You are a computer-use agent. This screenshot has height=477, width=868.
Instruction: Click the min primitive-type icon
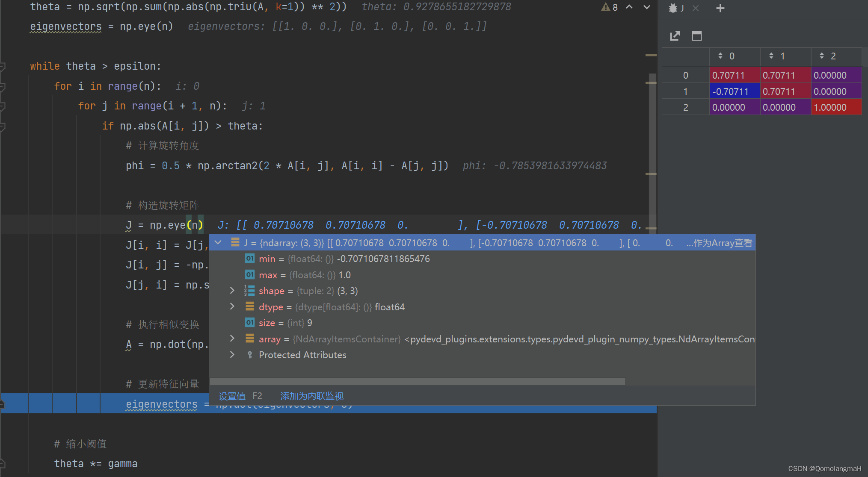[x=250, y=259]
